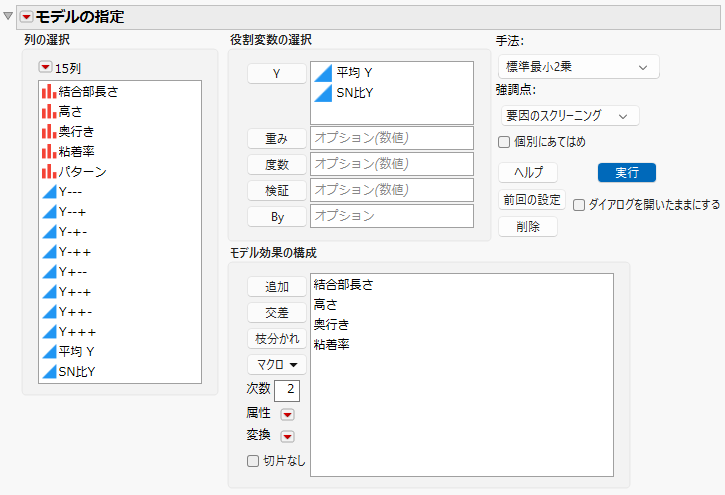Open the 属性 red triangle menu

[287, 414]
